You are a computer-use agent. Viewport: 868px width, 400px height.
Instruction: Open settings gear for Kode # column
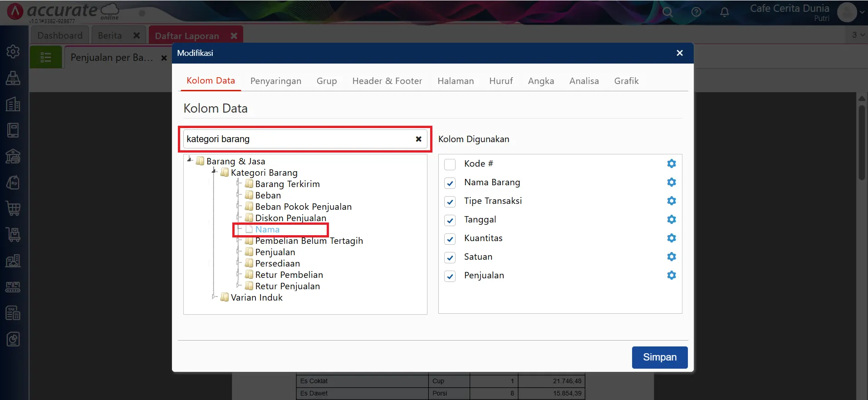[x=671, y=164]
